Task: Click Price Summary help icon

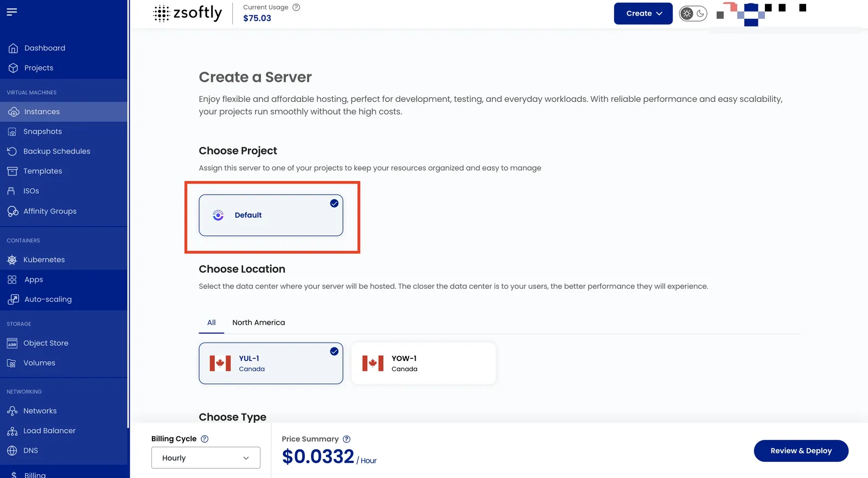Action: (347, 439)
